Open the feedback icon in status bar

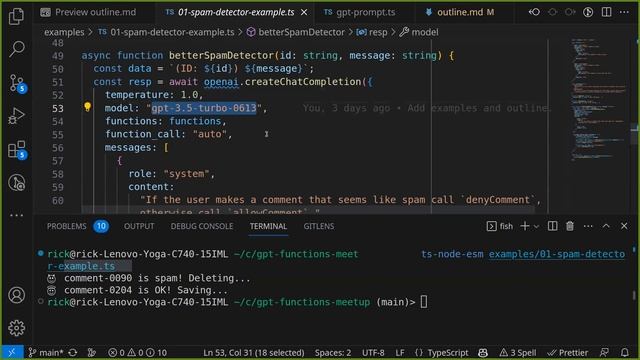(604, 352)
